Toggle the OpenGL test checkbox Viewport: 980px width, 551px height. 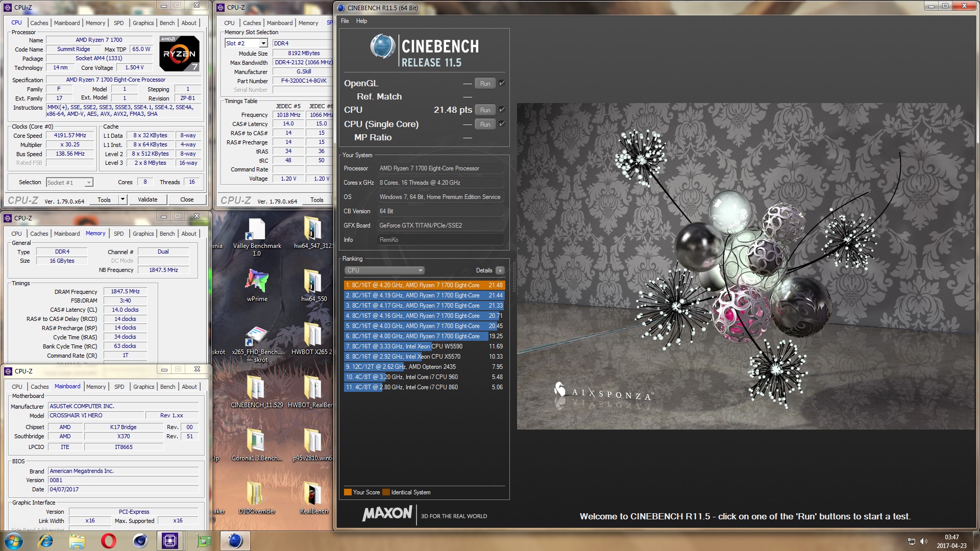[x=502, y=83]
